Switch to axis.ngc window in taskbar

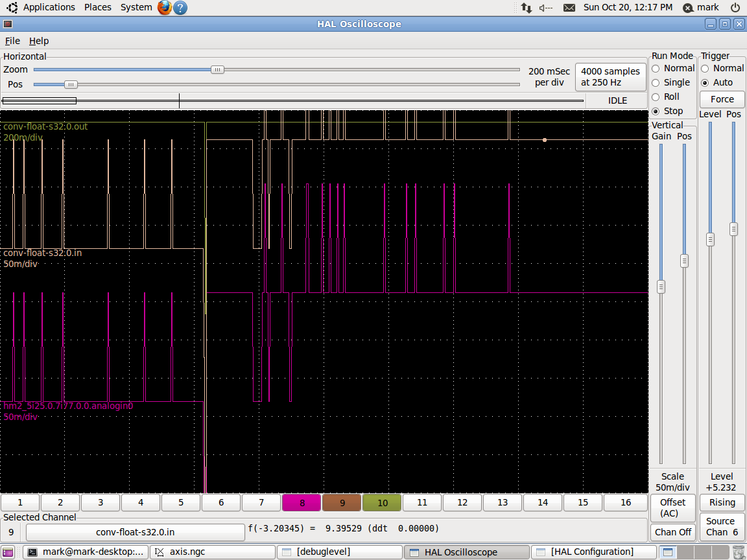[213, 552]
